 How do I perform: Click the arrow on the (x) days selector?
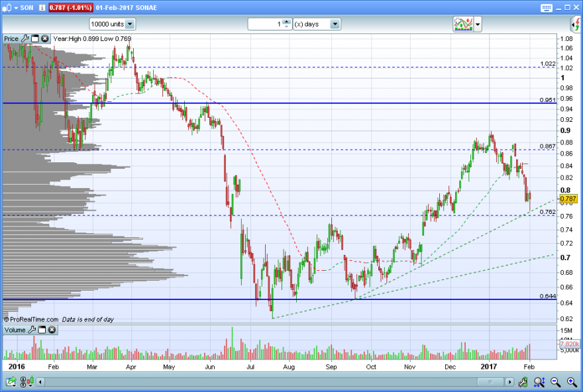[335, 24]
